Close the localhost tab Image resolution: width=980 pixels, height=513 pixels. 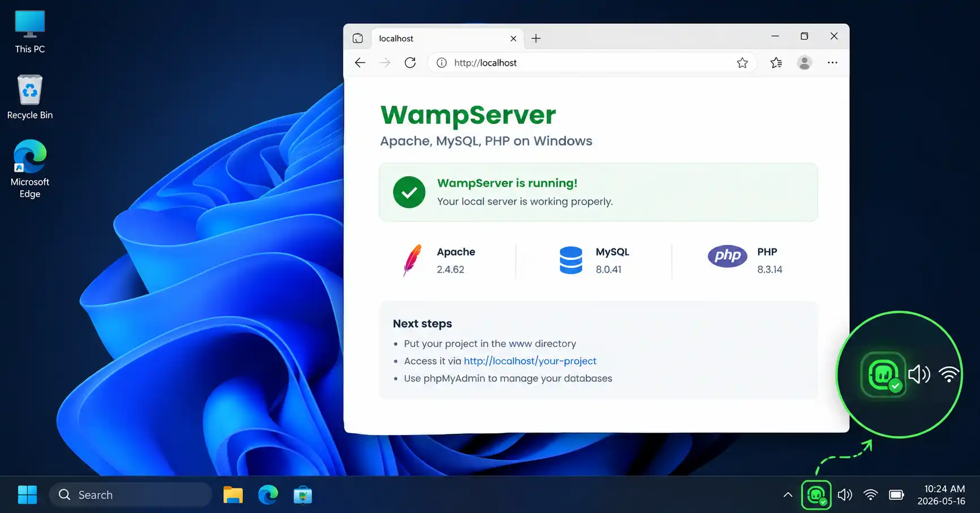coord(513,38)
